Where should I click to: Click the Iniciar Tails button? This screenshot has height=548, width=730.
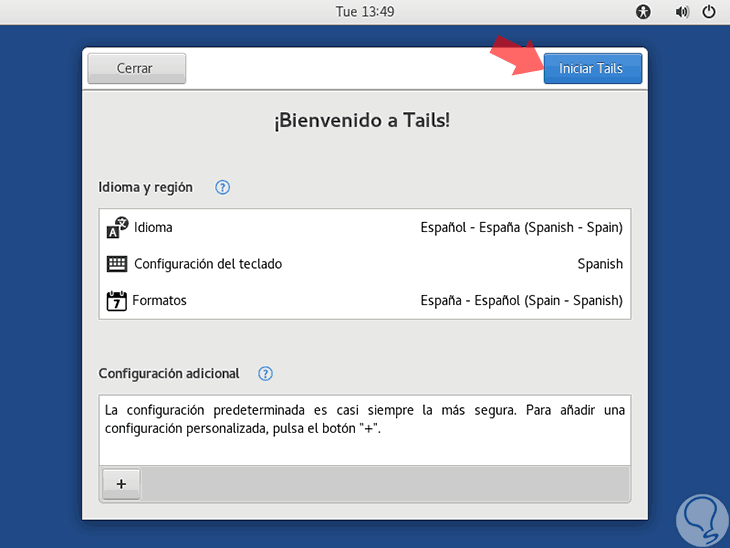click(593, 68)
